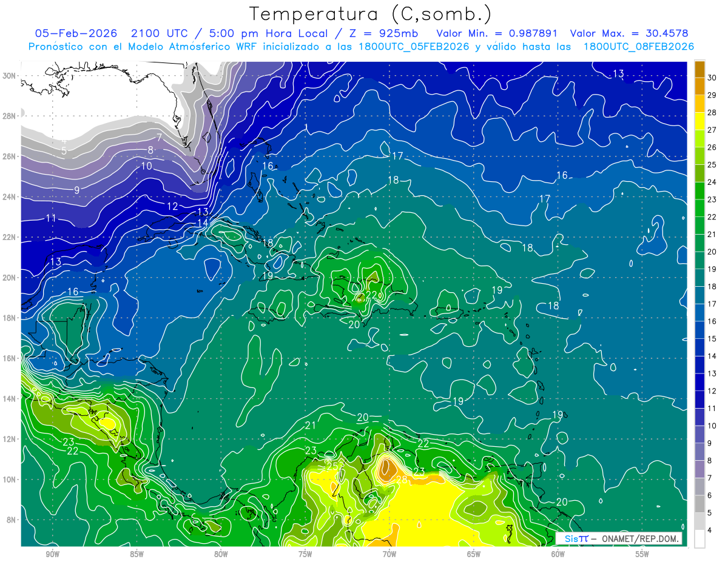The height and width of the screenshot is (562, 728).
Task: Click the map contour label 10 in the Gulf
Action: (147, 166)
